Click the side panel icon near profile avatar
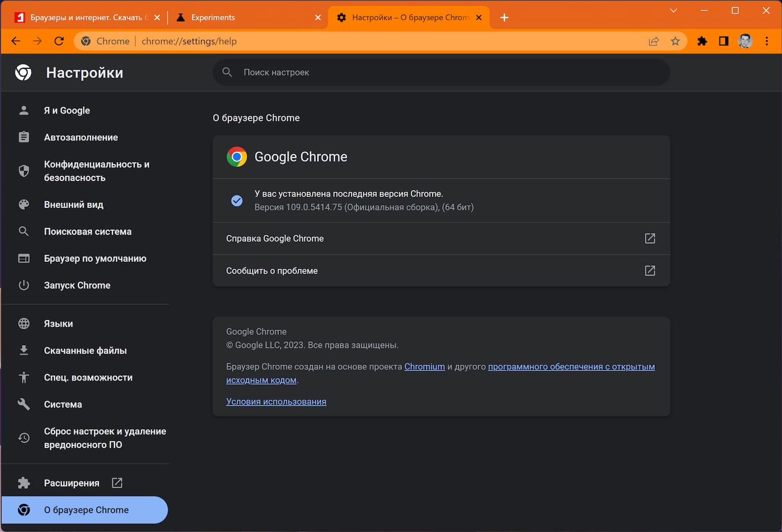782x532 pixels. [x=724, y=41]
